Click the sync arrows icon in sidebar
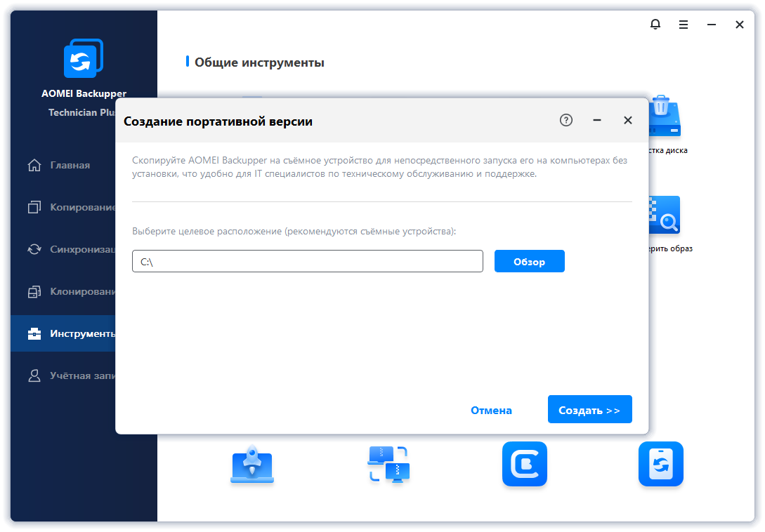The image size is (765, 532). [x=34, y=249]
